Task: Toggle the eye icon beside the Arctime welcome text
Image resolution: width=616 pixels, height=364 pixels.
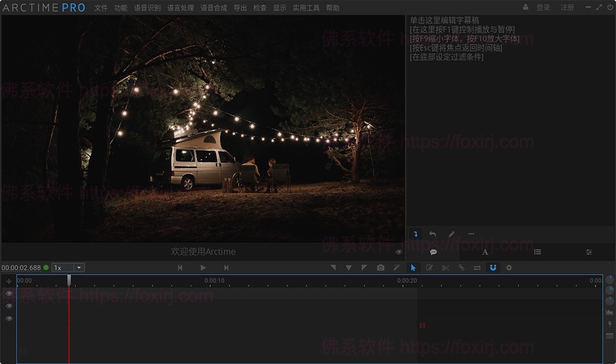Action: click(399, 252)
